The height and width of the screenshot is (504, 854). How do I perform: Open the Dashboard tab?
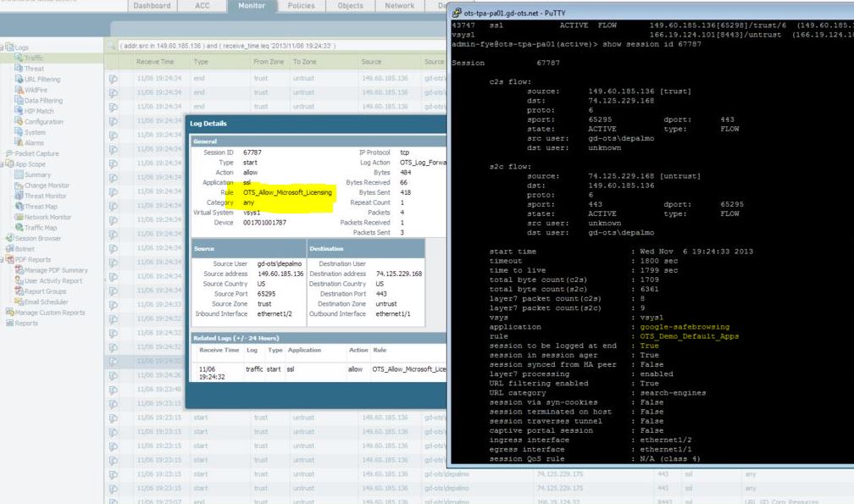click(x=152, y=6)
